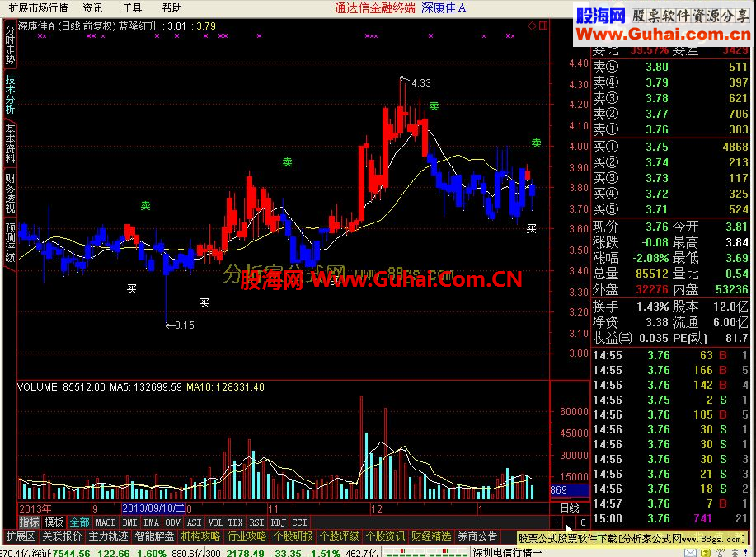The image size is (756, 557).
Task: Click the 3.15 low price marker
Action: click(184, 325)
